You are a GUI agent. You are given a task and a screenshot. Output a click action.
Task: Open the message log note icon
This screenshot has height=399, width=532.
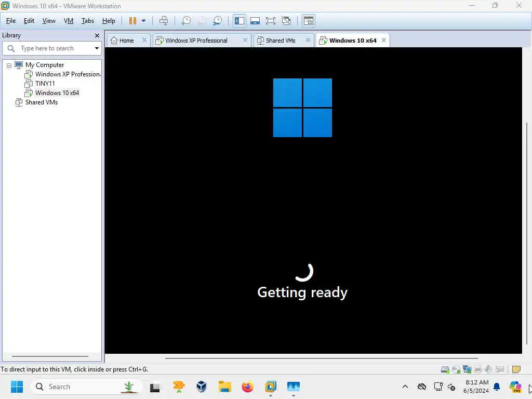coord(516,369)
